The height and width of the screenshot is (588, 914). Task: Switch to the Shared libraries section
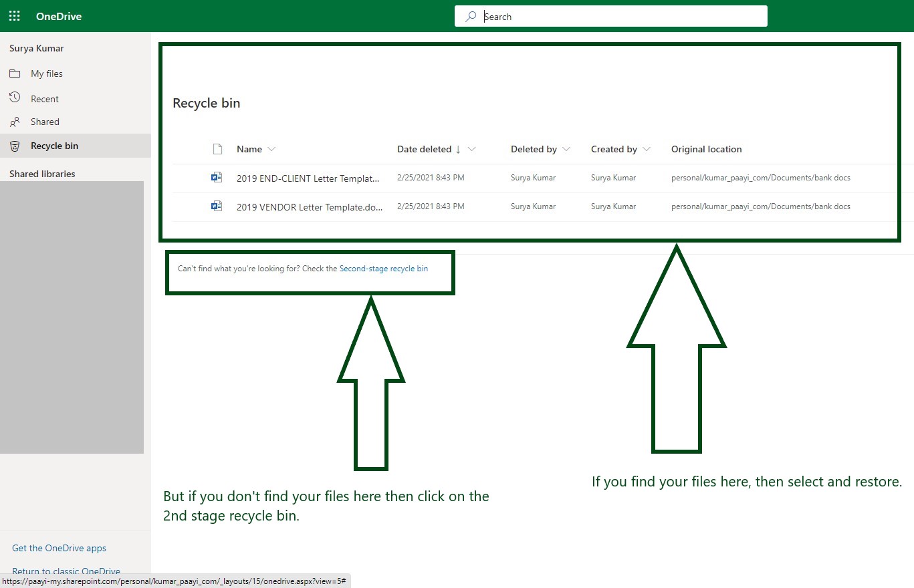tap(43, 174)
